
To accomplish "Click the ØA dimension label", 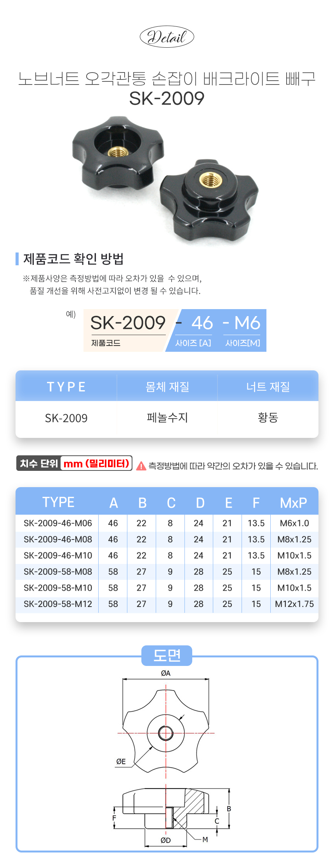I will point(166,673).
